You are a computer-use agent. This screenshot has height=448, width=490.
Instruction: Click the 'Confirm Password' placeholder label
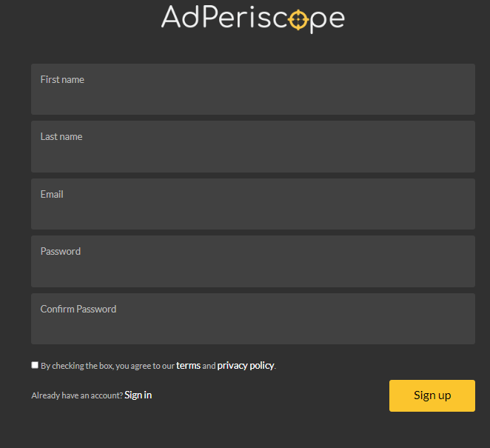(x=78, y=309)
